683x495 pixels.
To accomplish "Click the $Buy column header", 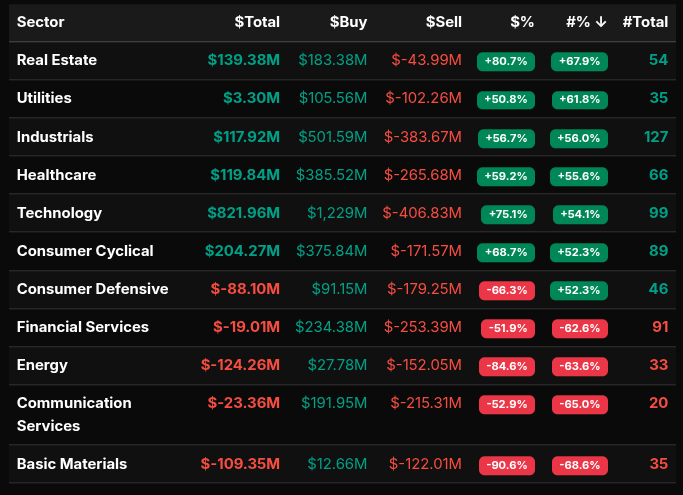I will coord(347,22).
